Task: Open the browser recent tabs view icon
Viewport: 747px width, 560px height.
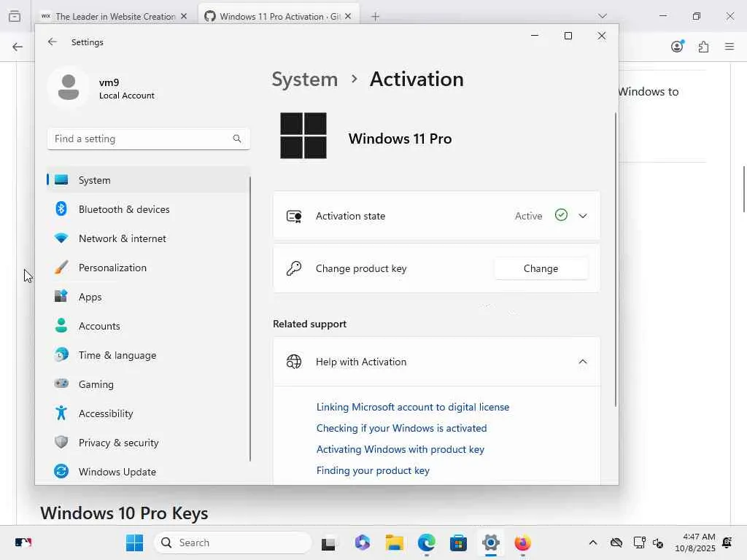Action: (15, 16)
